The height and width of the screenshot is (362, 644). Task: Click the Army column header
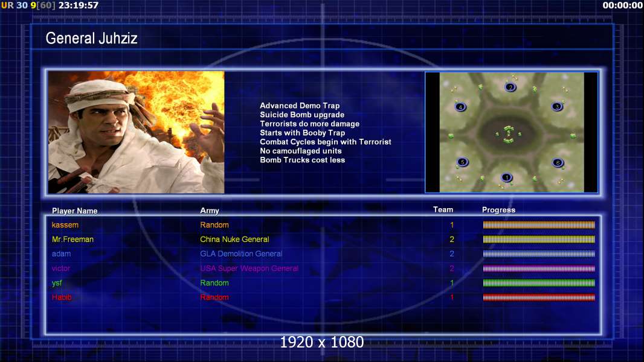point(210,211)
